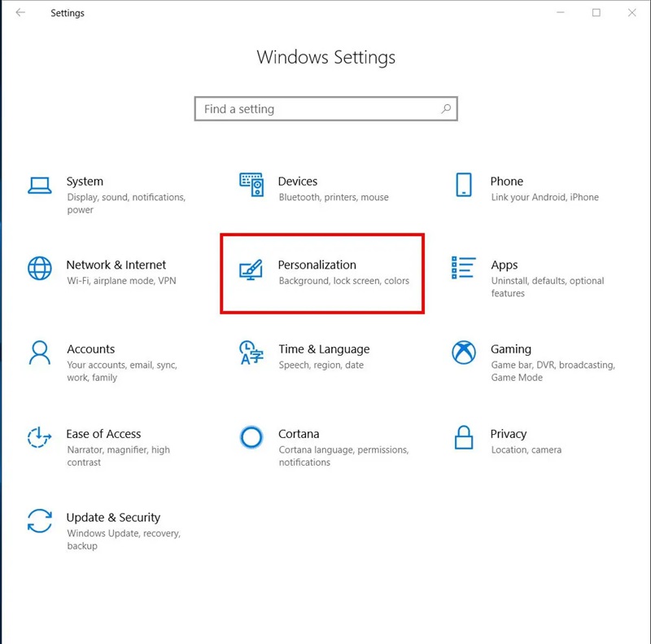The width and height of the screenshot is (651, 644).
Task: Open Update & Security sync arrows icon
Action: 39,521
